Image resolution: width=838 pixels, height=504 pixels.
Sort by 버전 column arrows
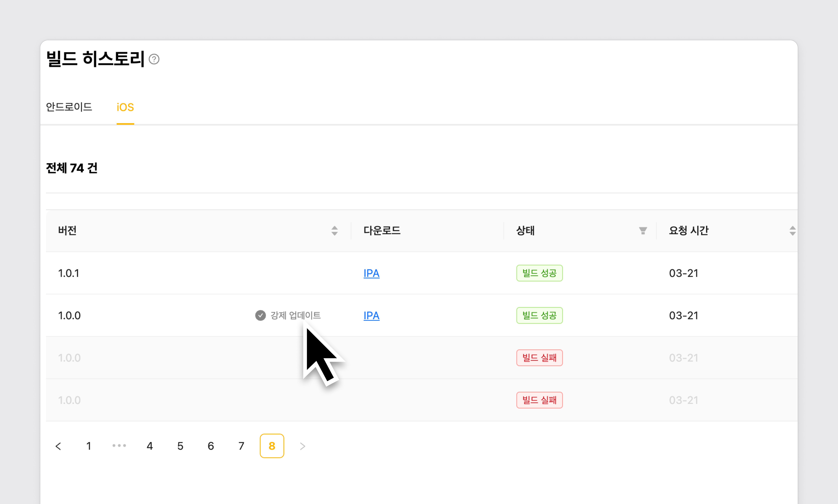point(334,231)
